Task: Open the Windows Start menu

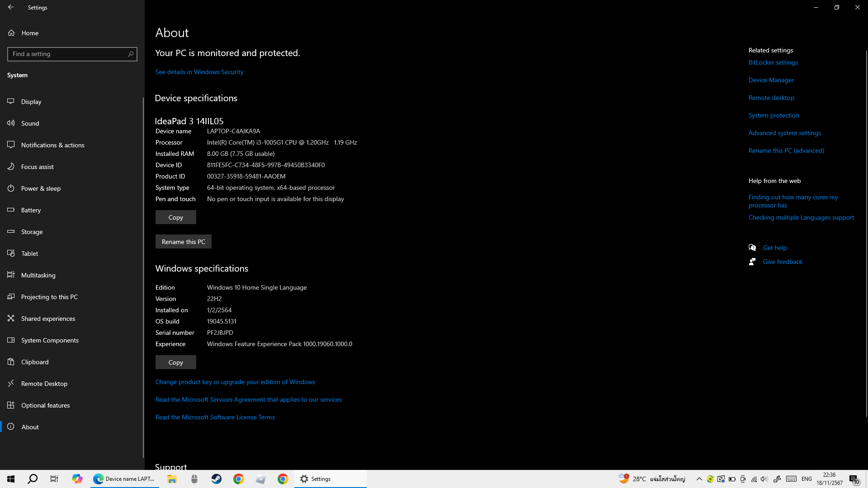Action: pyautogui.click(x=11, y=479)
